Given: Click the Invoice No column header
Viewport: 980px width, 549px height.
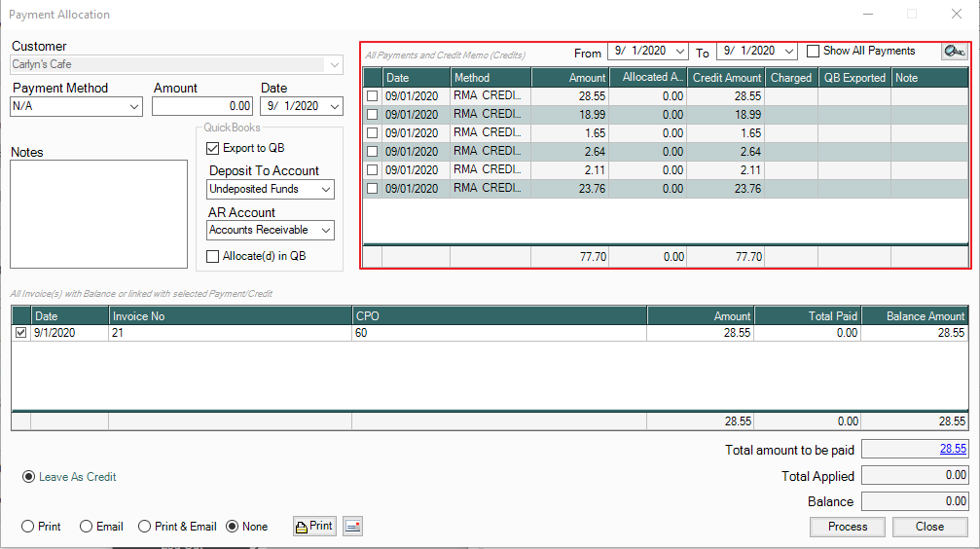Looking at the screenshot, I should pyautogui.click(x=230, y=316).
